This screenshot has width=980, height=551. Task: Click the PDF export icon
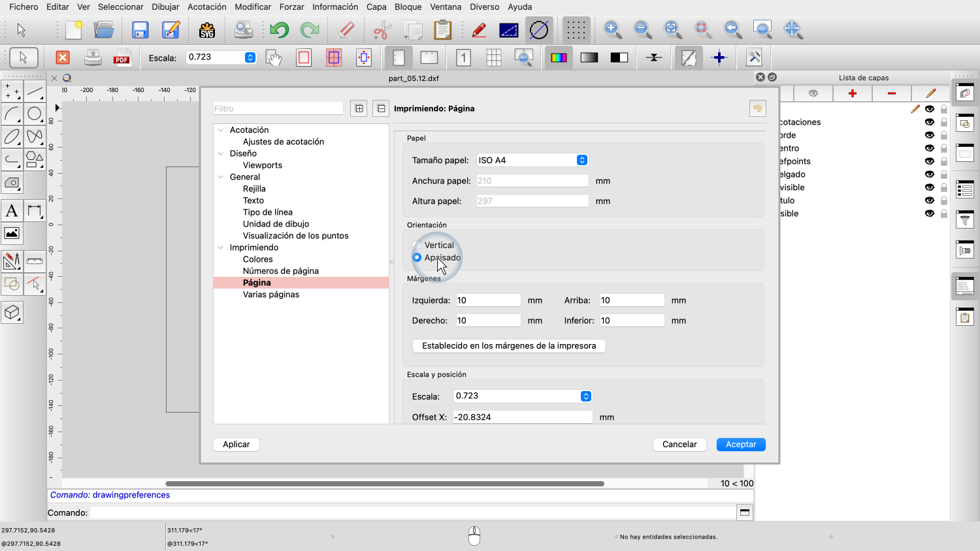(122, 58)
